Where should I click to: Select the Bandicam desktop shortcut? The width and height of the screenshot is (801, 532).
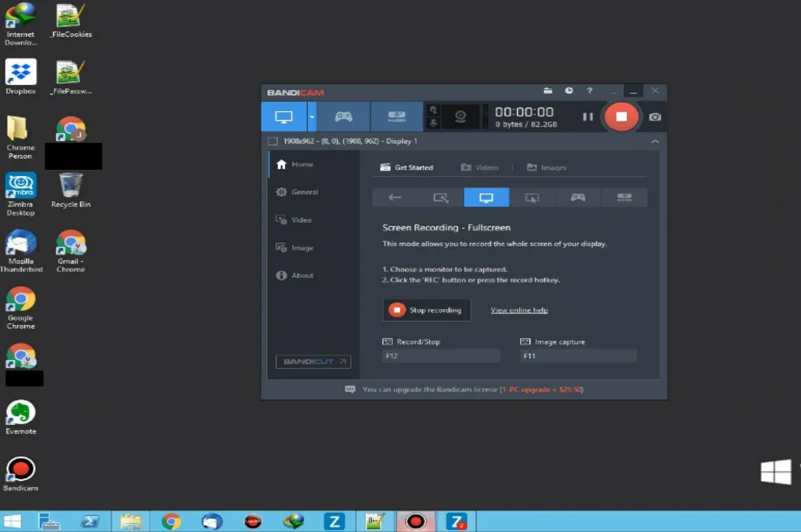pos(21,474)
